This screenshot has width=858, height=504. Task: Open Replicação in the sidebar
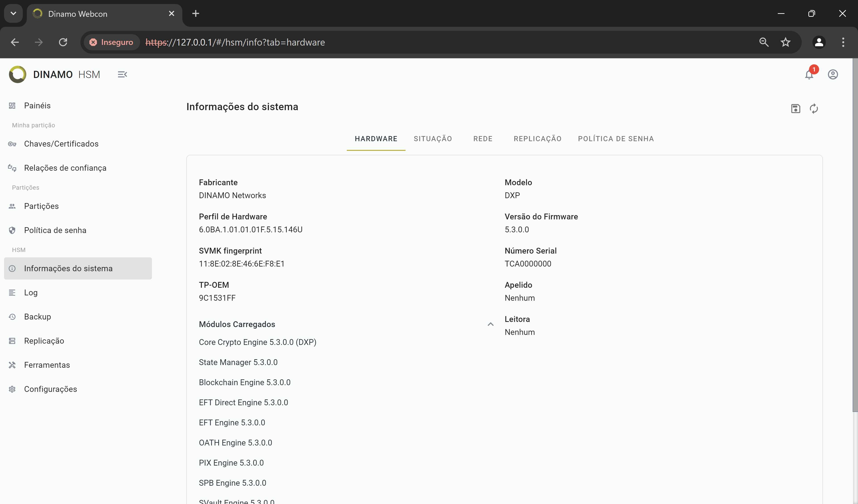pyautogui.click(x=78, y=341)
